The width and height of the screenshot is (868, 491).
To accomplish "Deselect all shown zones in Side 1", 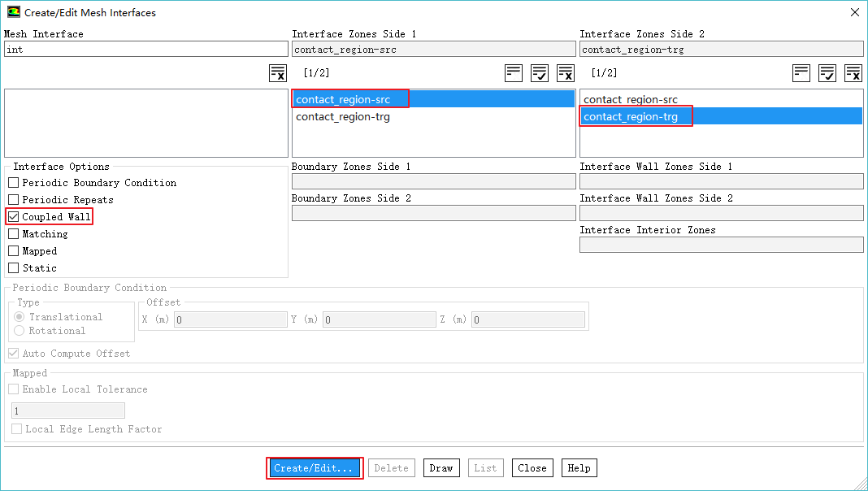I will click(x=566, y=73).
